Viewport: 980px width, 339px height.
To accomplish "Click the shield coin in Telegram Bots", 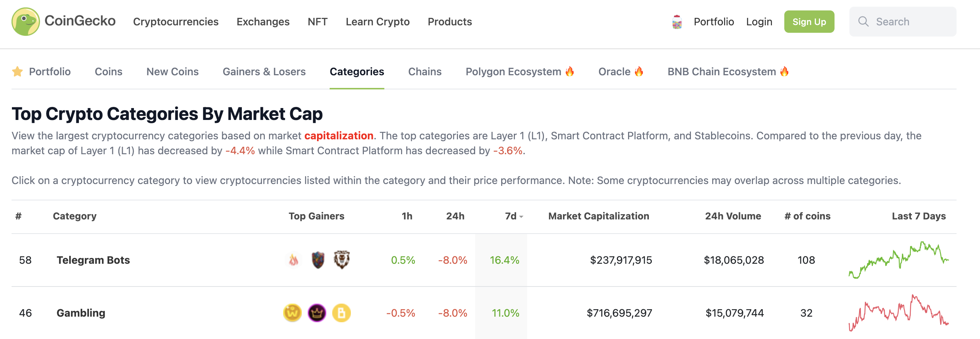I will tap(318, 260).
